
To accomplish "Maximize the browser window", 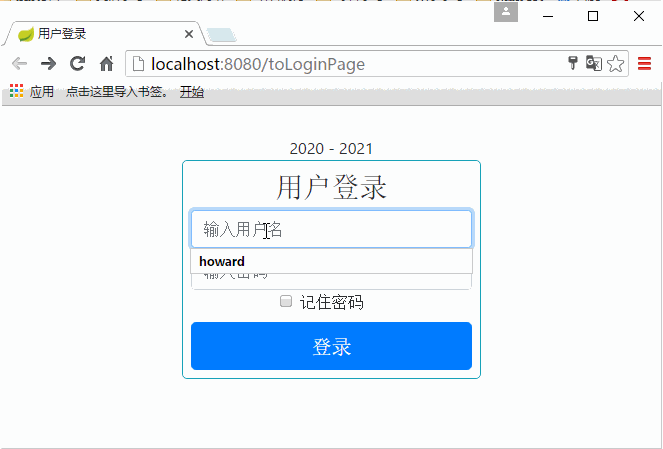I will [x=593, y=16].
